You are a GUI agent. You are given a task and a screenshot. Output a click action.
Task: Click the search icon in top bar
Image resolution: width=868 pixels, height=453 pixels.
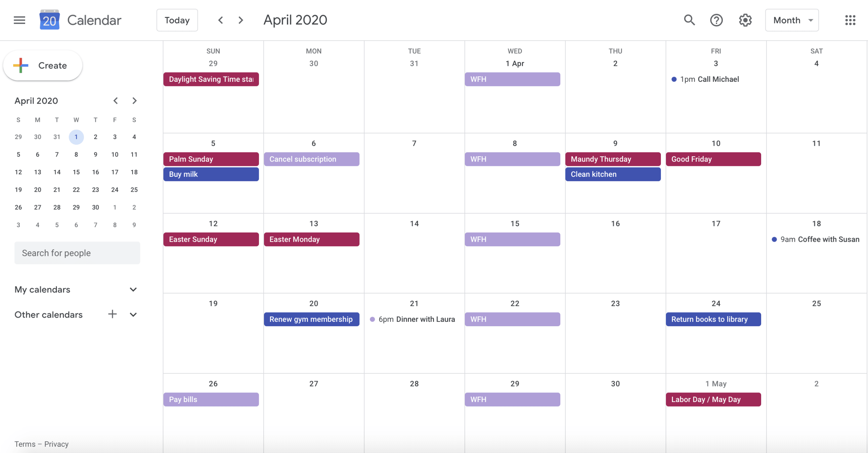point(688,20)
